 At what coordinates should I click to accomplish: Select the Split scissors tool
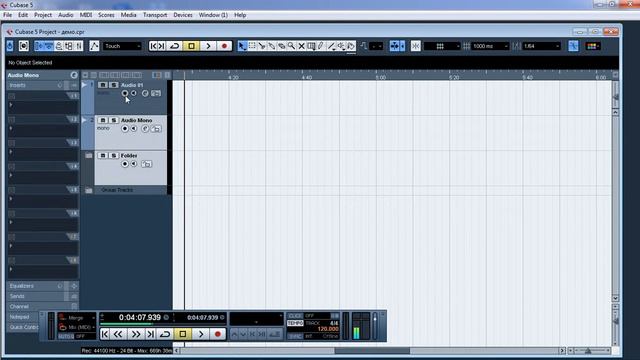tap(262, 46)
